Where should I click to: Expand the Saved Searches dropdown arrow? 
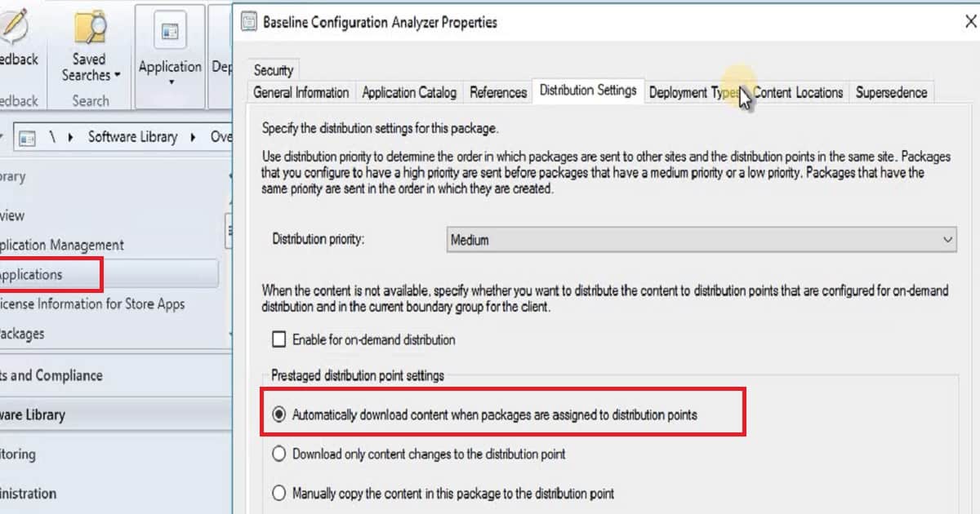118,75
